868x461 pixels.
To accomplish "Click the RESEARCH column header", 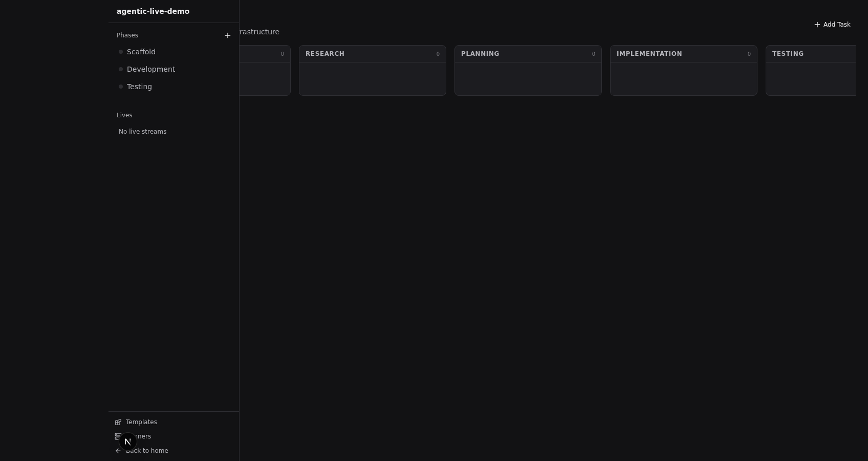I will click(325, 54).
